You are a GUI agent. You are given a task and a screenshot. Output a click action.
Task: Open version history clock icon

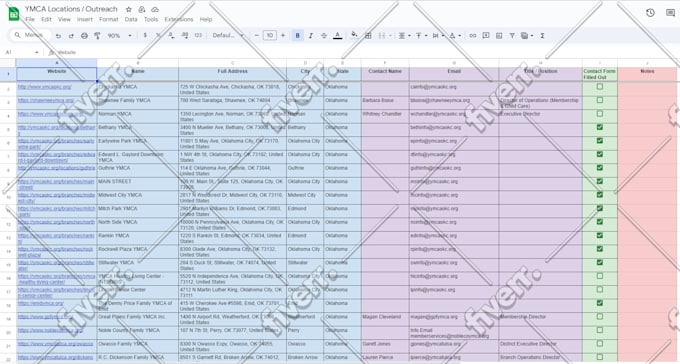[x=650, y=13]
